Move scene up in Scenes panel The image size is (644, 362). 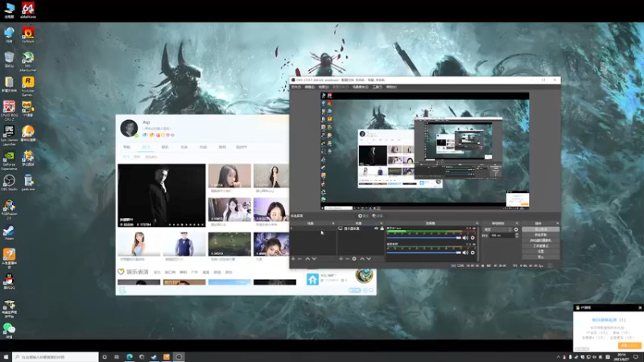[x=308, y=259]
